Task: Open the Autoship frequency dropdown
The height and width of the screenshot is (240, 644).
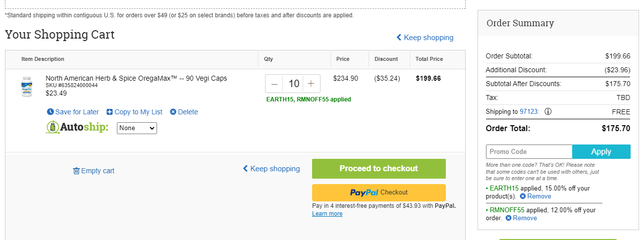Action: [137, 128]
